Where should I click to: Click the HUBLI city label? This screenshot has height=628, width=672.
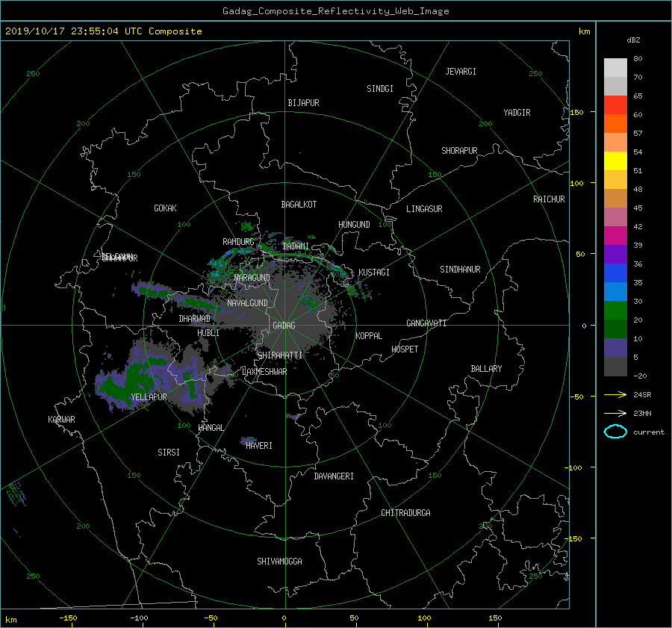[208, 333]
